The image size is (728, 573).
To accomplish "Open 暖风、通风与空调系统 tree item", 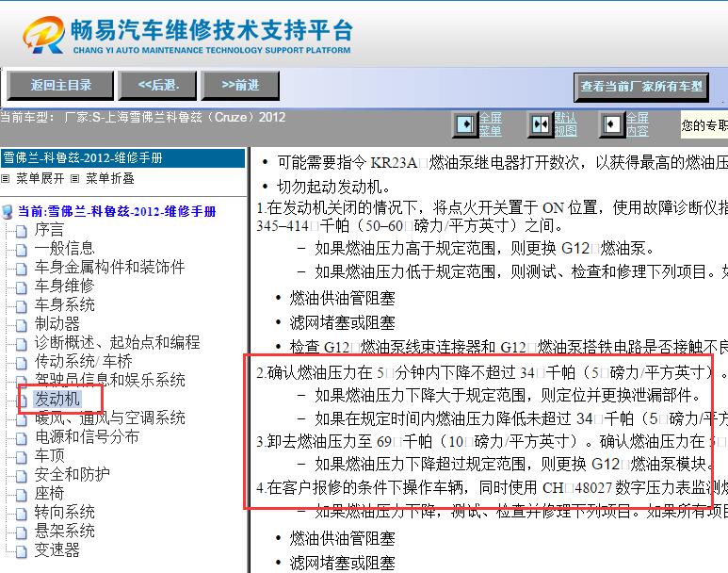I will pyautogui.click(x=109, y=417).
